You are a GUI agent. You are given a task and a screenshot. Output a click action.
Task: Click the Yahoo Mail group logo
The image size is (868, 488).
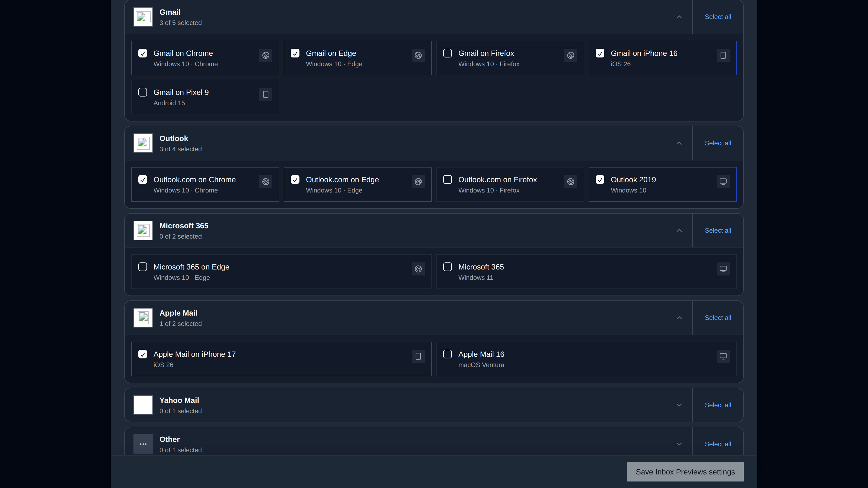(143, 405)
